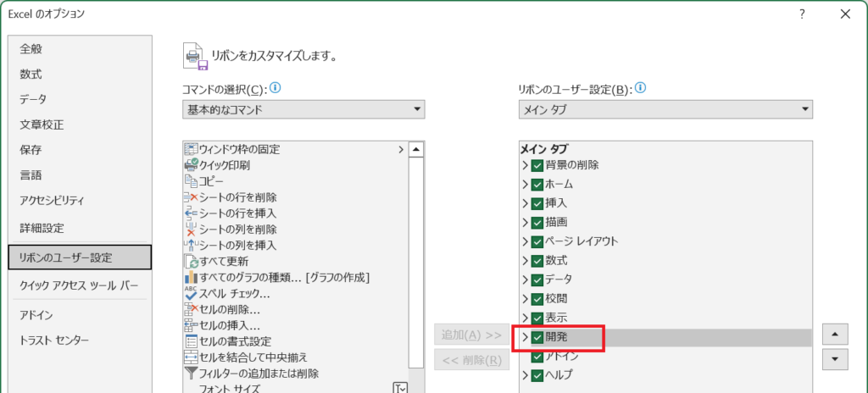Viewport: 868px width, 393px height.
Task: Toggle the ページ レイアウト checkbox
Action: [x=537, y=242]
